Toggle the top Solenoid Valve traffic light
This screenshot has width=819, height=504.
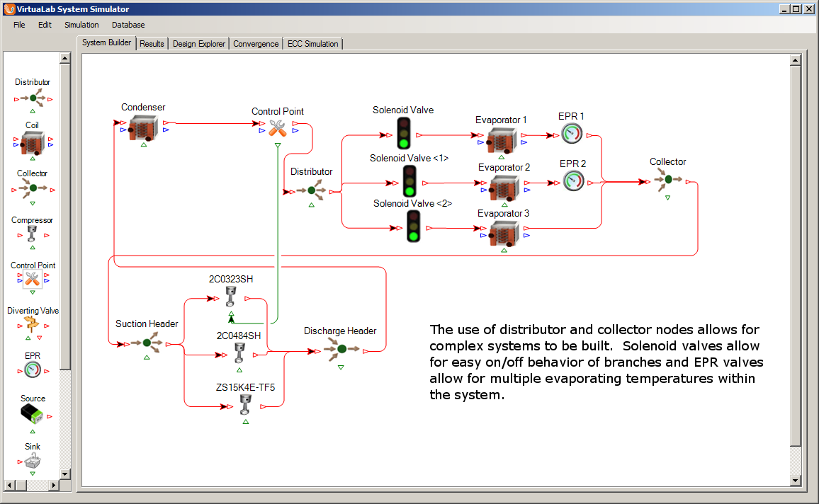tap(404, 132)
